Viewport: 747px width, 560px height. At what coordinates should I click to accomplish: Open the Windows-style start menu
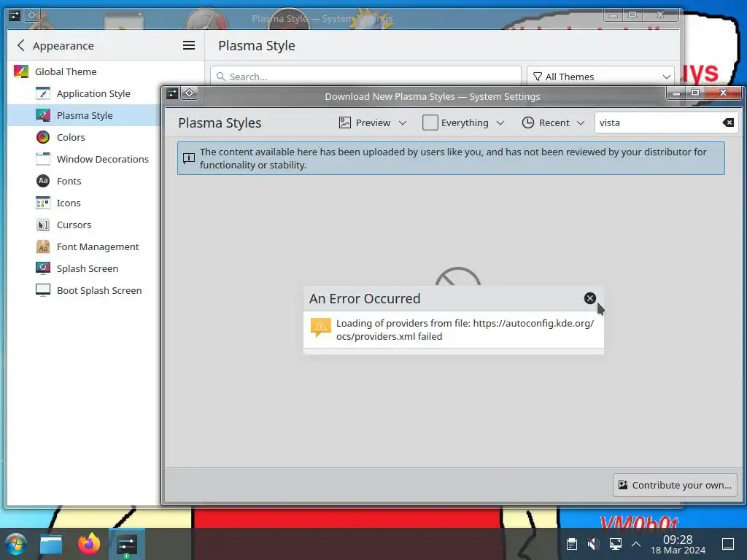tap(16, 544)
